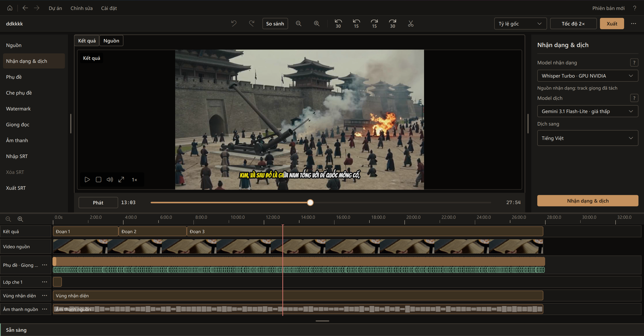Skip back 30 seconds
This screenshot has width=644, height=336.
tap(338, 23)
